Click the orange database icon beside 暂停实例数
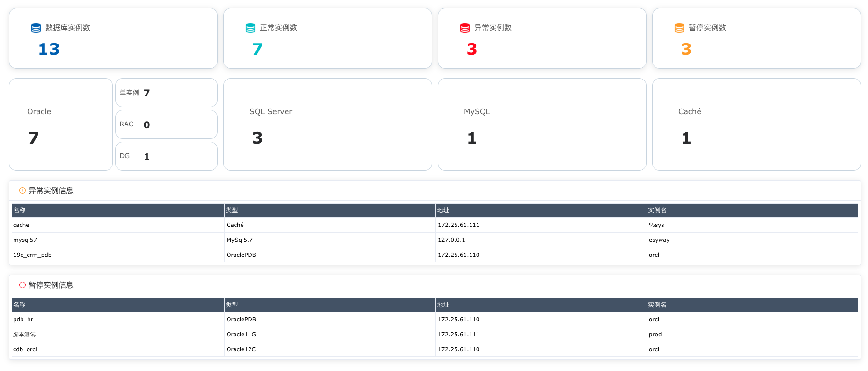The width and height of the screenshot is (868, 371). (x=679, y=28)
